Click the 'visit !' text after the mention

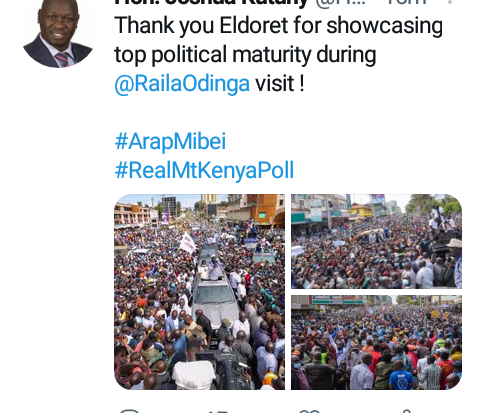click(x=280, y=83)
